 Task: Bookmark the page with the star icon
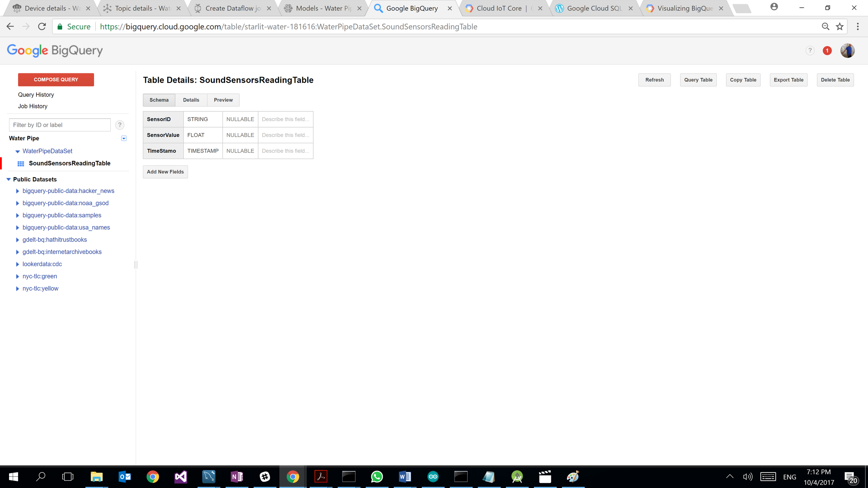[x=840, y=27]
